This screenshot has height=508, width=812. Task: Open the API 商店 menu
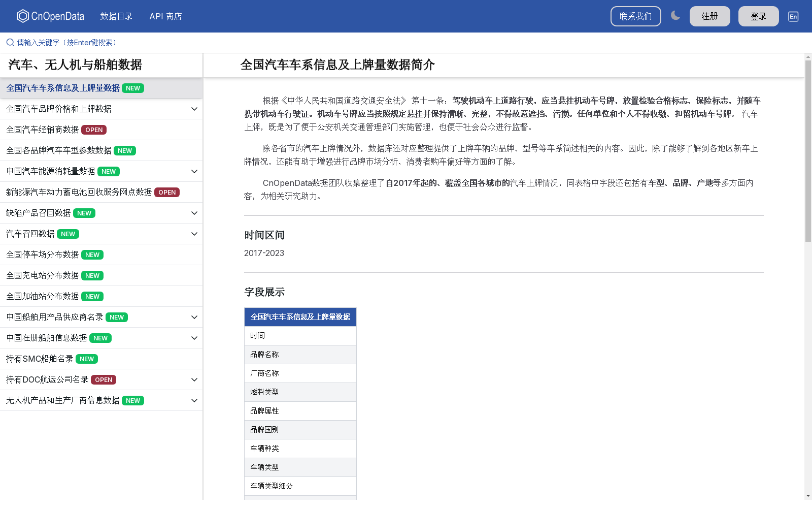click(165, 16)
